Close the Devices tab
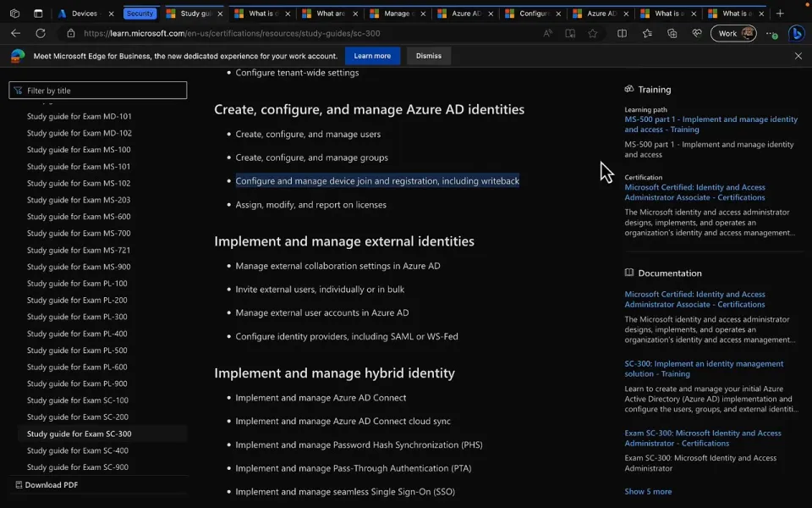This screenshot has height=508, width=812. (x=111, y=14)
